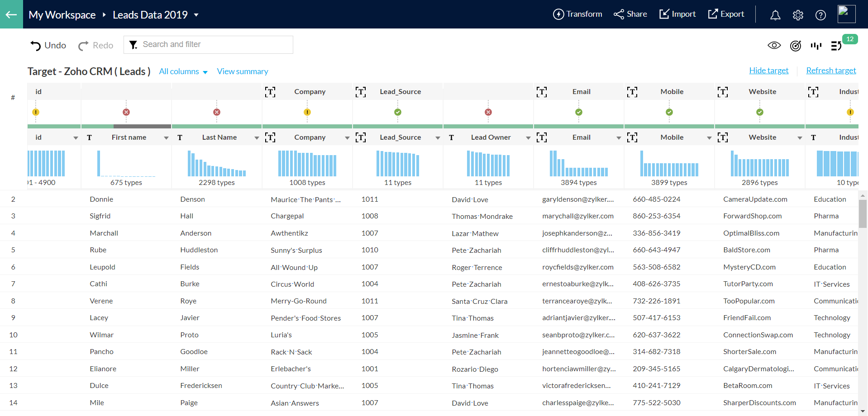Open the settings gear icon

[798, 15]
